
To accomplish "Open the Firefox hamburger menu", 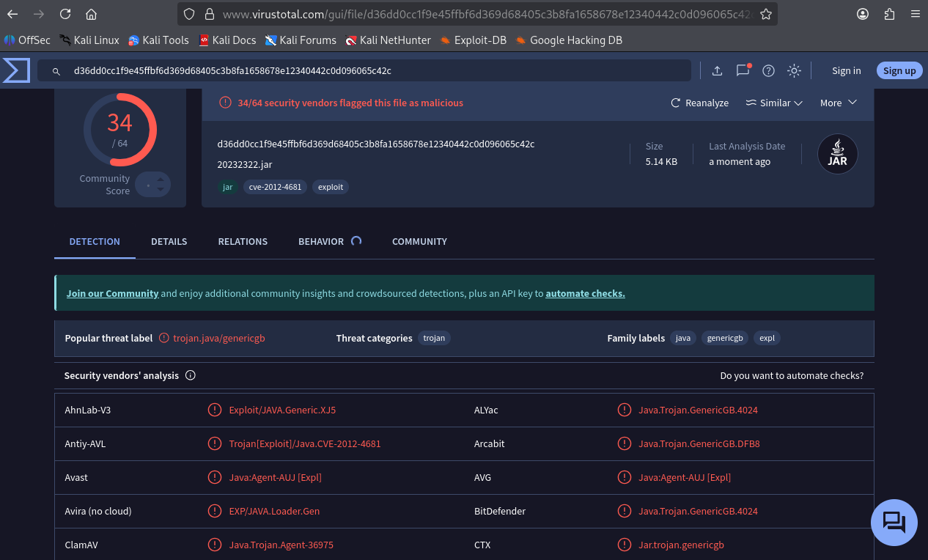I will (915, 14).
